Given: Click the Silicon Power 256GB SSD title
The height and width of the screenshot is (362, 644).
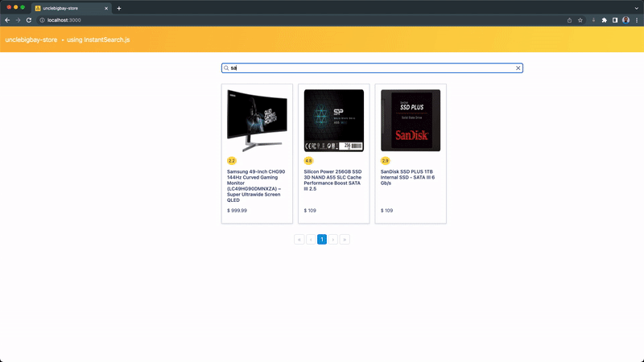Looking at the screenshot, I should 333,180.
